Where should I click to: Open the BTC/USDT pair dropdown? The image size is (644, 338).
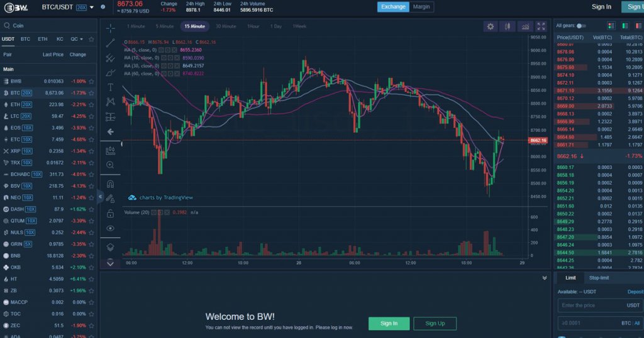92,8
